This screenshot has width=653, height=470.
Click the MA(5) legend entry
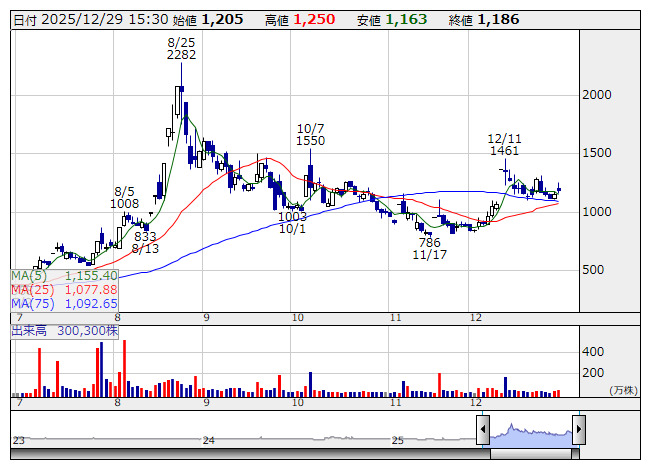point(64,275)
